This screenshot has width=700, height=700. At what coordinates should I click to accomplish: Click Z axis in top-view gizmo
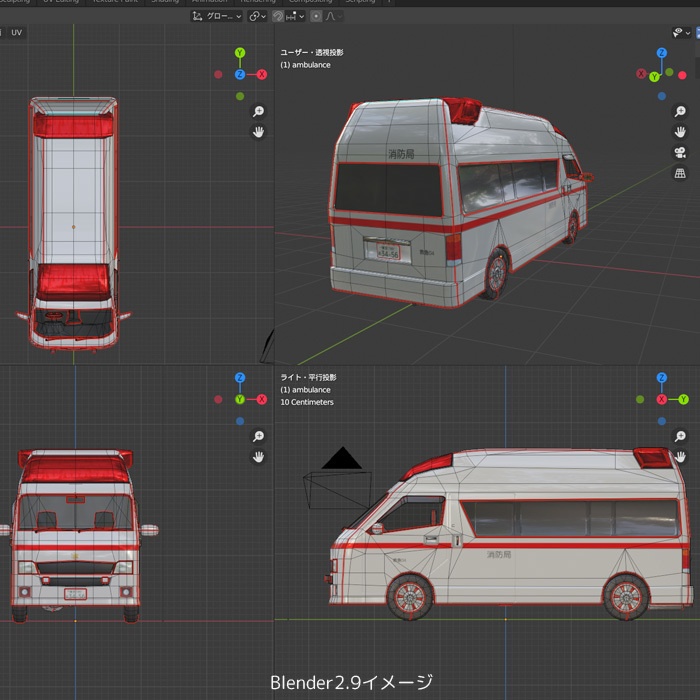(x=240, y=75)
